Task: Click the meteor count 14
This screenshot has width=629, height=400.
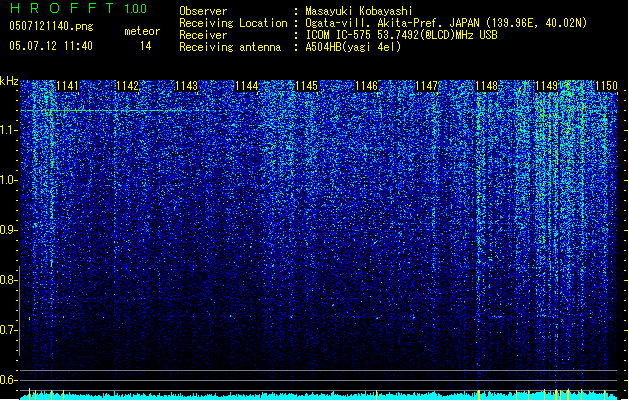Action: 146,46
